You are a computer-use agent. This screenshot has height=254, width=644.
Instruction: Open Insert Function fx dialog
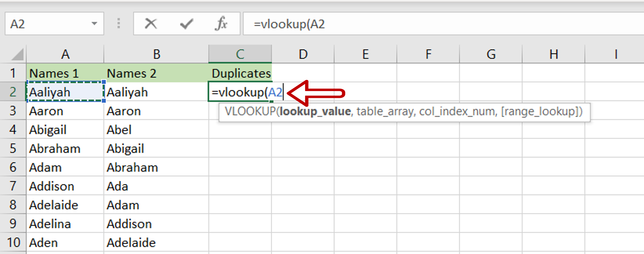(221, 24)
